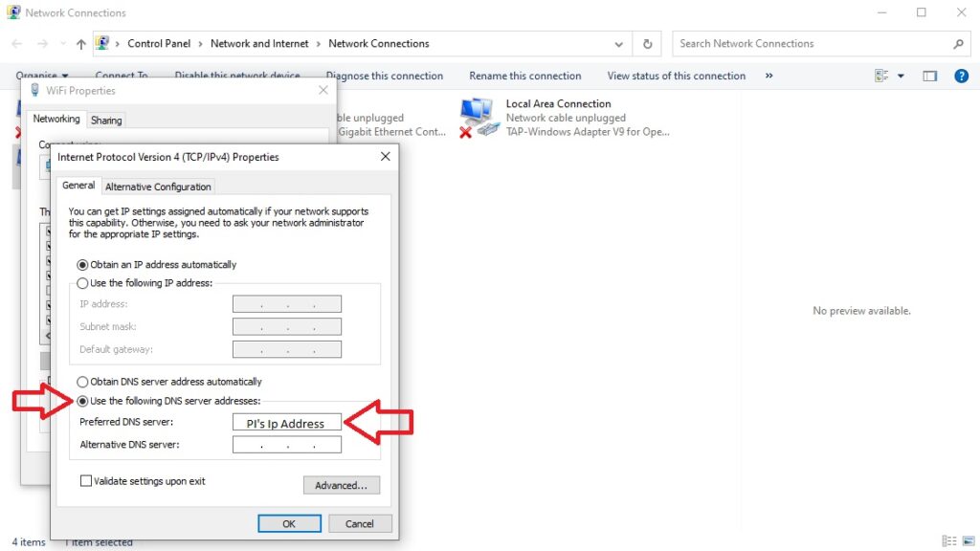
Task: Select Obtain DNS server address automatically
Action: coord(82,382)
